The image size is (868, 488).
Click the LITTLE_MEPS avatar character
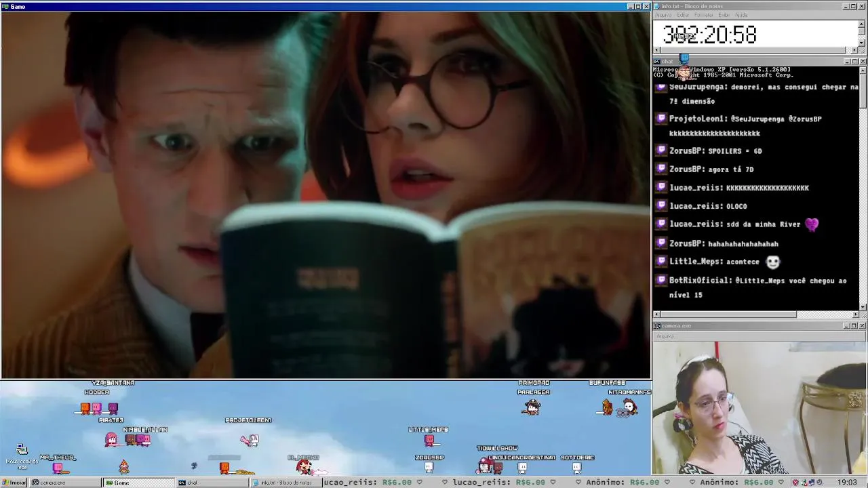point(429,441)
